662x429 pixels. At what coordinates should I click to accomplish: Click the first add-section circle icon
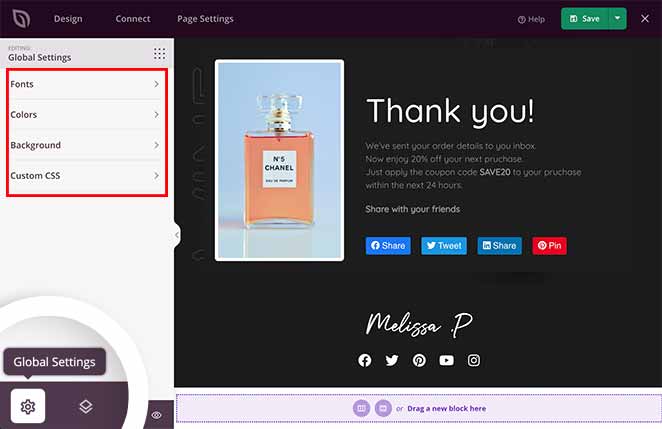[361, 408]
